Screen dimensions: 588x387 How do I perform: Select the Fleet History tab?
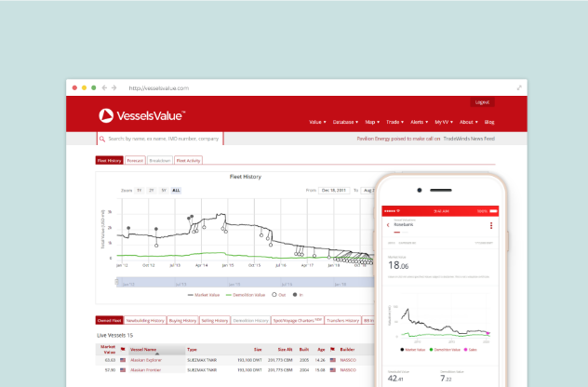pos(110,161)
